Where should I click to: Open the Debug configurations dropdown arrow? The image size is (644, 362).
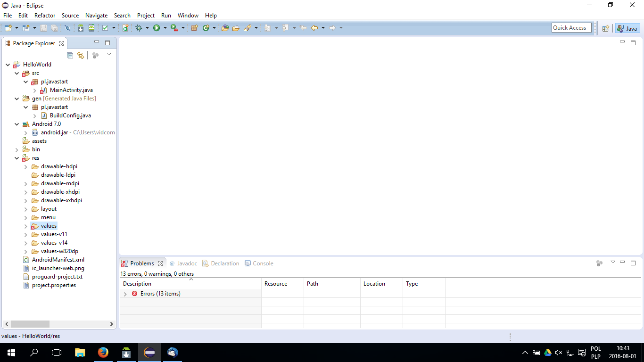pyautogui.click(x=147, y=28)
